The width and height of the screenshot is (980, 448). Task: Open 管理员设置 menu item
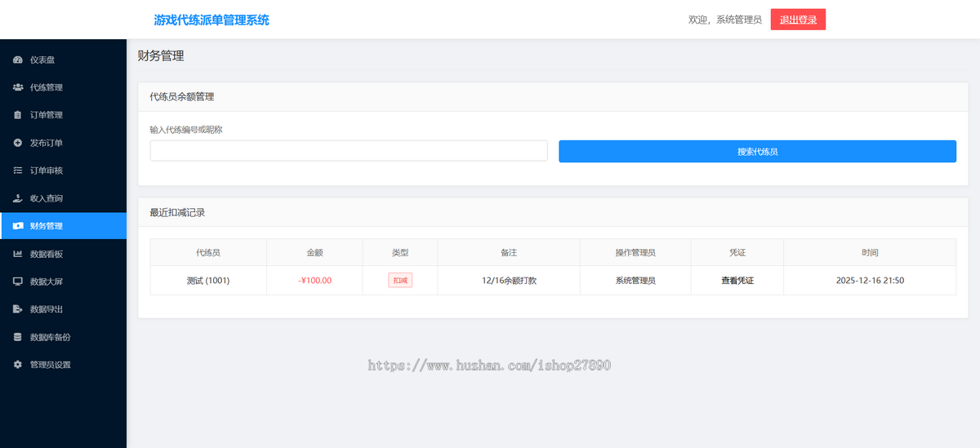[x=63, y=365]
